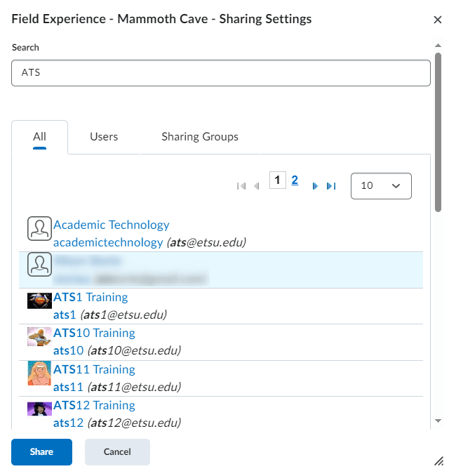Click in the Search input field
Image resolution: width=456 pixels, height=476 pixels.
tap(220, 72)
